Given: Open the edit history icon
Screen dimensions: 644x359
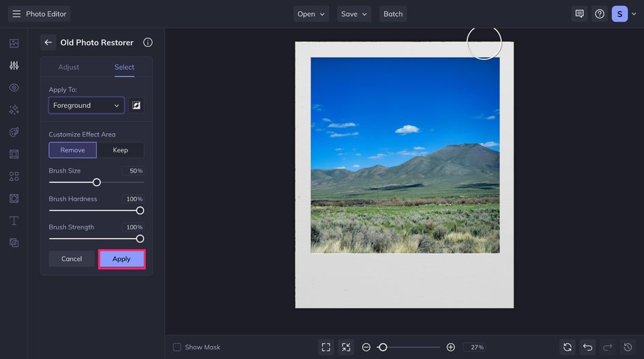Looking at the screenshot, I should click(628, 347).
